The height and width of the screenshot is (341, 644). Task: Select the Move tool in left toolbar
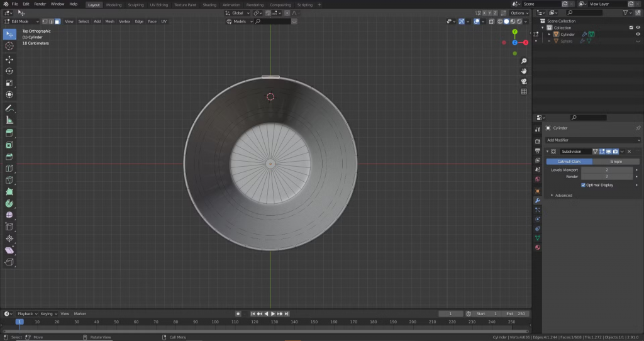(9, 59)
